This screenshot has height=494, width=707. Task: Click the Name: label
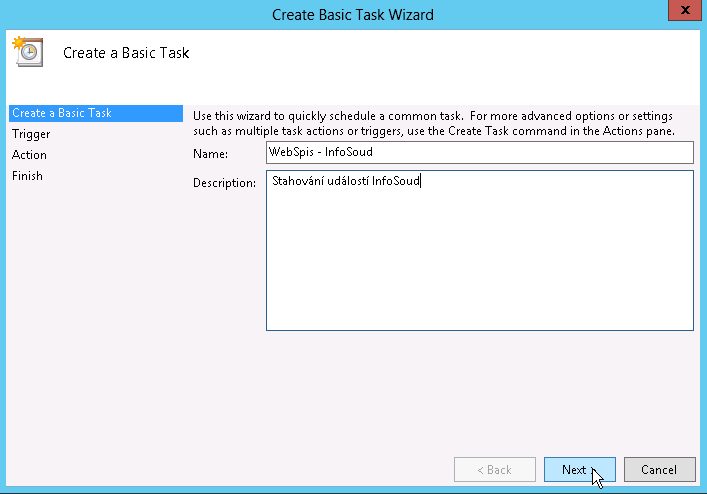[x=211, y=153]
